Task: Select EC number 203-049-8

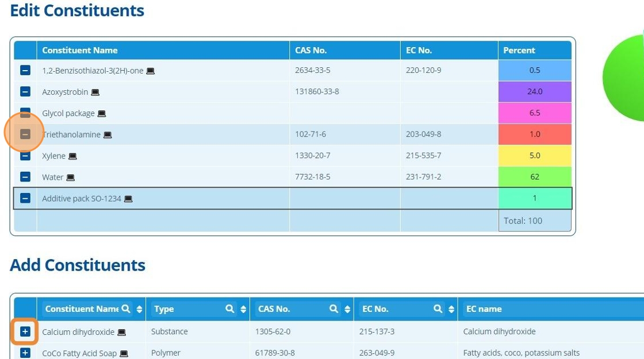Action: click(423, 134)
